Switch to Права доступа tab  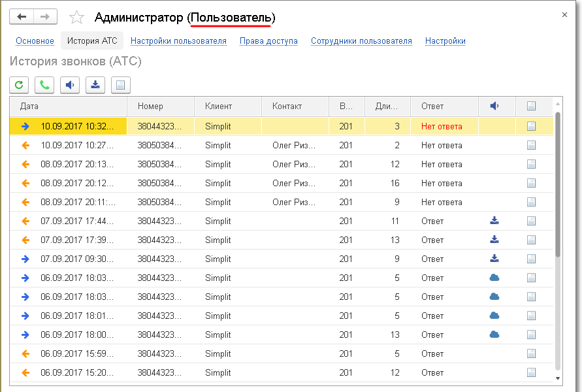click(268, 41)
